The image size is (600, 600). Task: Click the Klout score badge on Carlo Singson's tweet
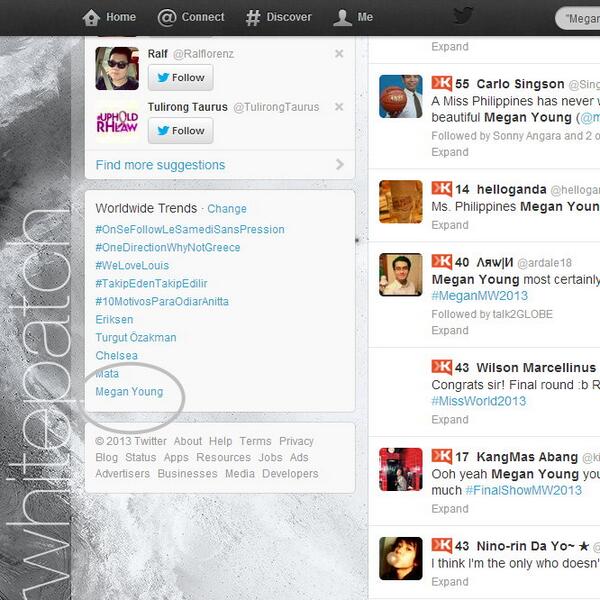(442, 83)
